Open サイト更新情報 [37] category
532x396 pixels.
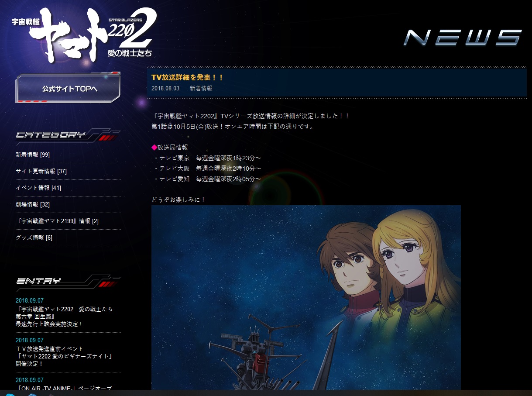41,171
